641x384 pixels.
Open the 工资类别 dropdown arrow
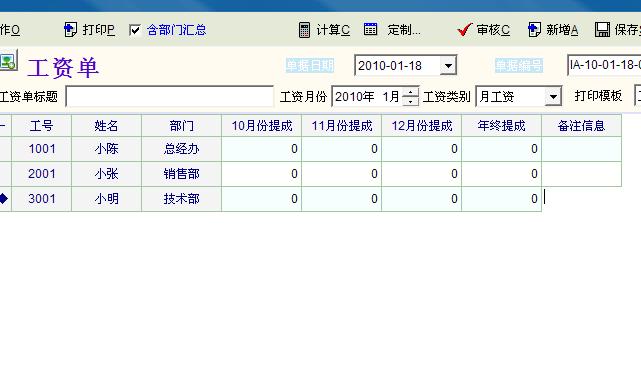(x=553, y=97)
